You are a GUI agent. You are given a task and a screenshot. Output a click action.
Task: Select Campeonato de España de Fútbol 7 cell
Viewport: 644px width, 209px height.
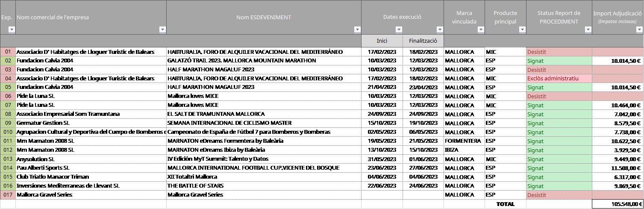(264, 132)
